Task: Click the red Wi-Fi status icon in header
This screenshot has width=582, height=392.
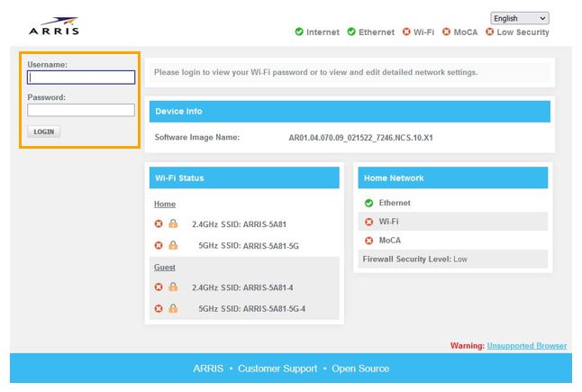Action: (x=406, y=32)
